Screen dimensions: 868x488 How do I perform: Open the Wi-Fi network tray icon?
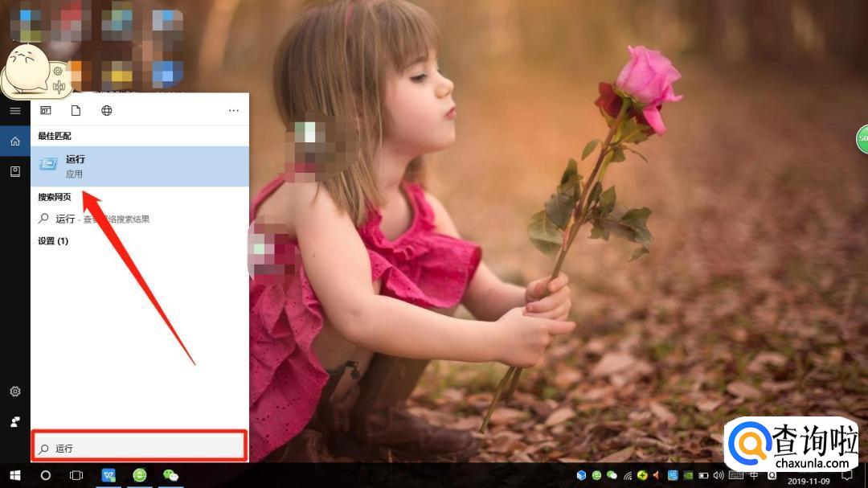click(627, 475)
